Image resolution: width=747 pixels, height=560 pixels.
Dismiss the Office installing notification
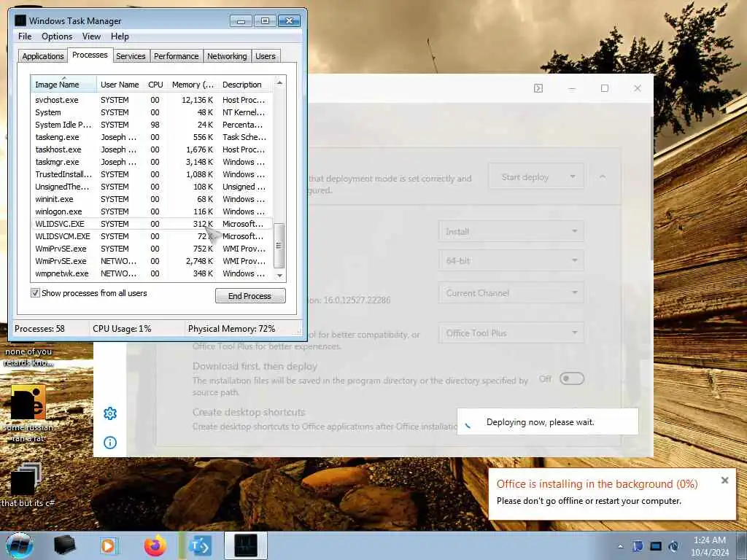pyautogui.click(x=724, y=481)
